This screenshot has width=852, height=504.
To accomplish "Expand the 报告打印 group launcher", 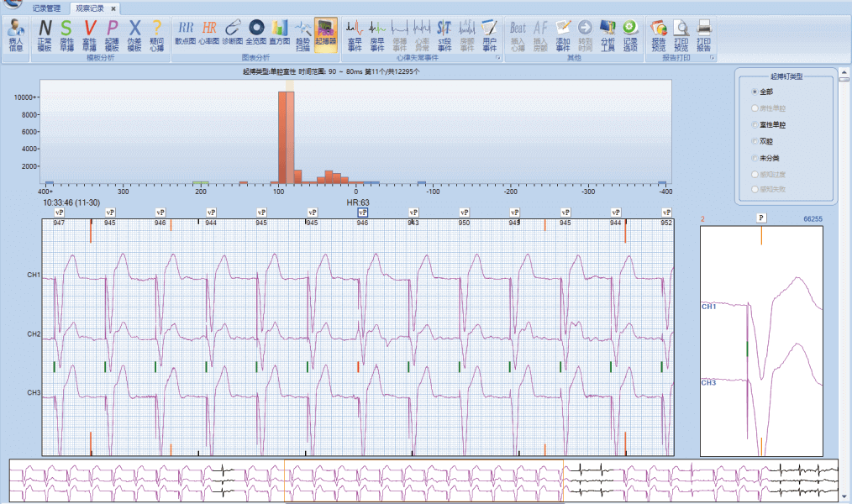I will pyautogui.click(x=713, y=59).
